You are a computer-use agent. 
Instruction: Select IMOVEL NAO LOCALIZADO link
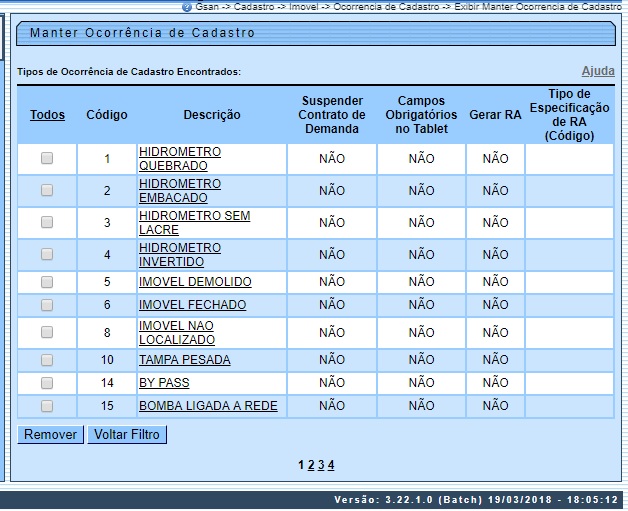176,333
